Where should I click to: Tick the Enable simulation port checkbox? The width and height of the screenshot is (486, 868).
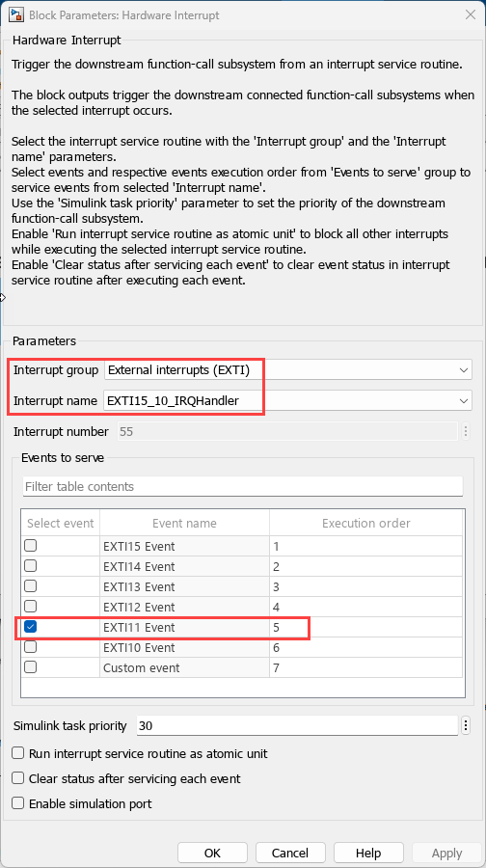19,802
